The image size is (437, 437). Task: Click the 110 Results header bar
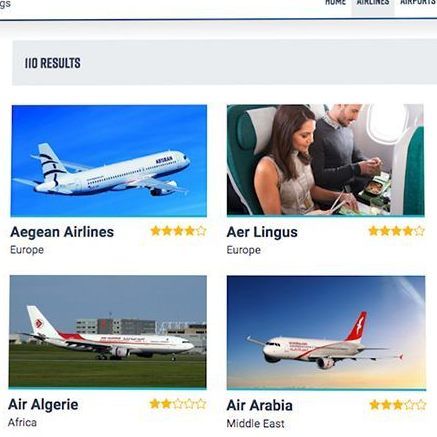pos(225,63)
